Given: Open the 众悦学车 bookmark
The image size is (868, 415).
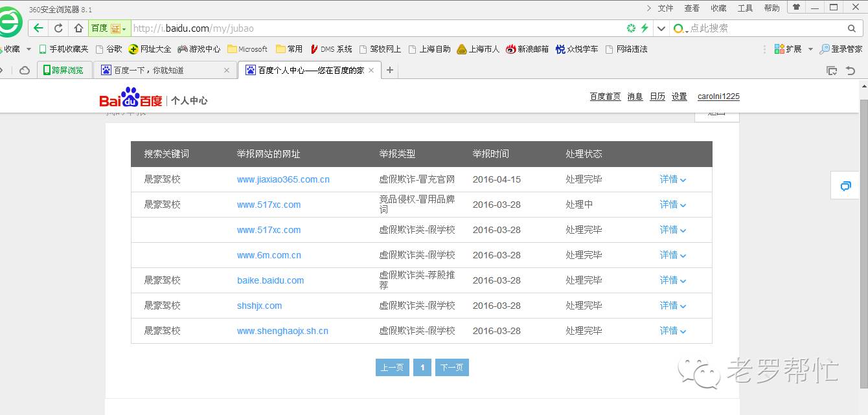Looking at the screenshot, I should coord(577,49).
